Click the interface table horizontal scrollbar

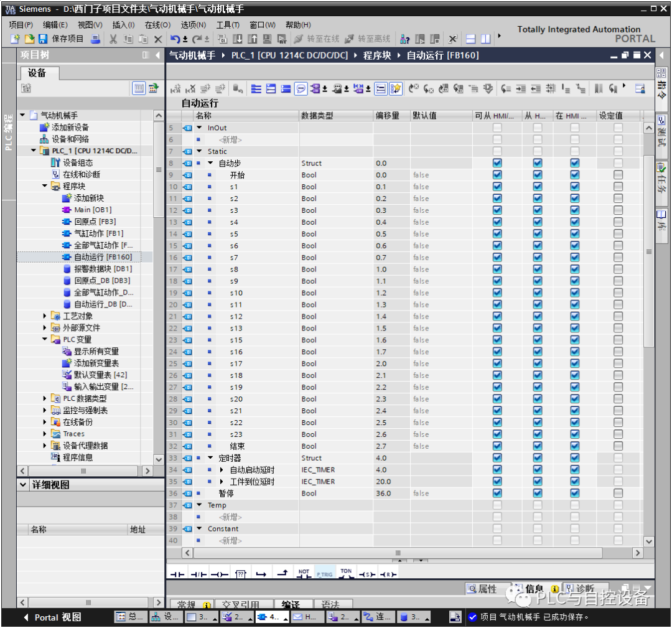click(x=398, y=553)
